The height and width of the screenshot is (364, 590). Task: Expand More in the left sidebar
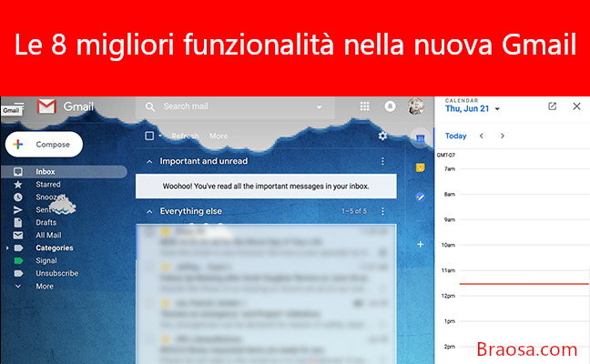click(x=45, y=286)
